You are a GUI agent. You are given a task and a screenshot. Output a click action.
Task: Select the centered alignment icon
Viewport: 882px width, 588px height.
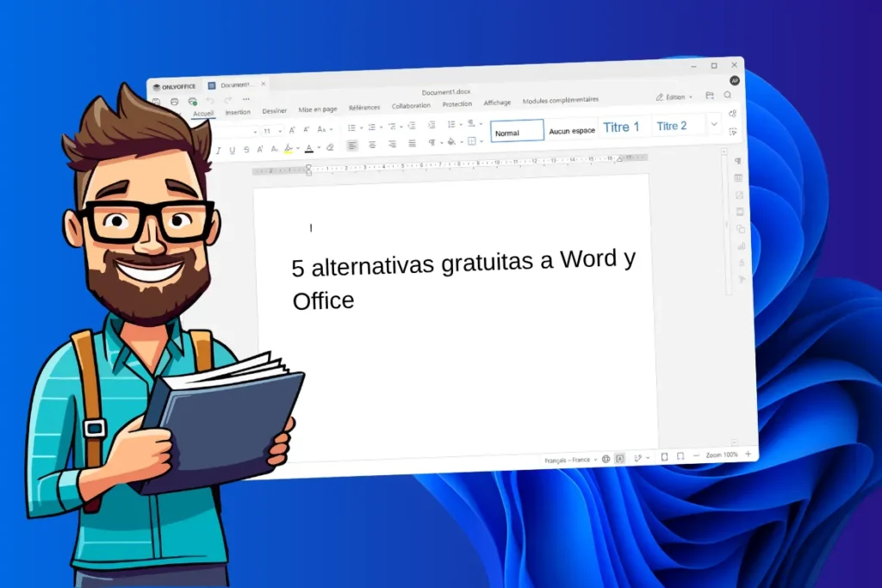pyautogui.click(x=372, y=145)
